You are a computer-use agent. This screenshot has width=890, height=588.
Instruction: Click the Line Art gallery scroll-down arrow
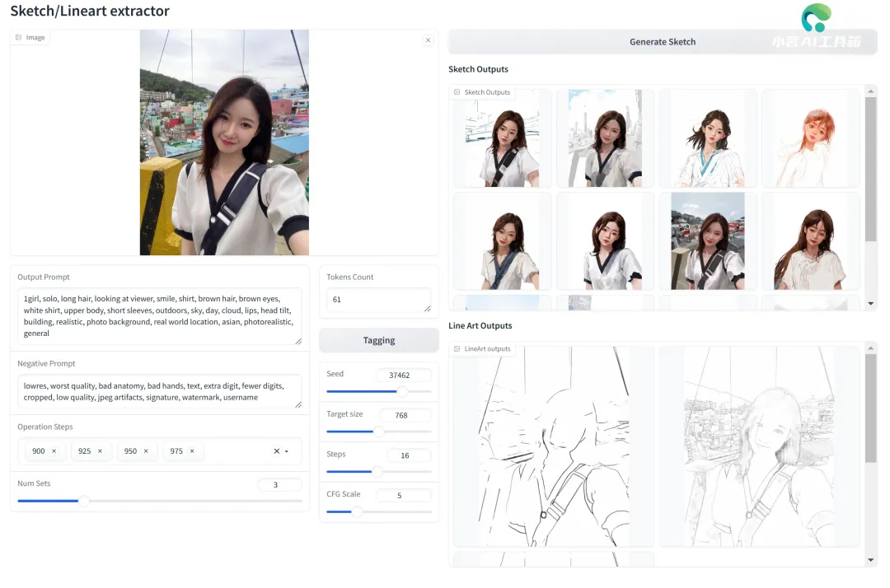871,560
